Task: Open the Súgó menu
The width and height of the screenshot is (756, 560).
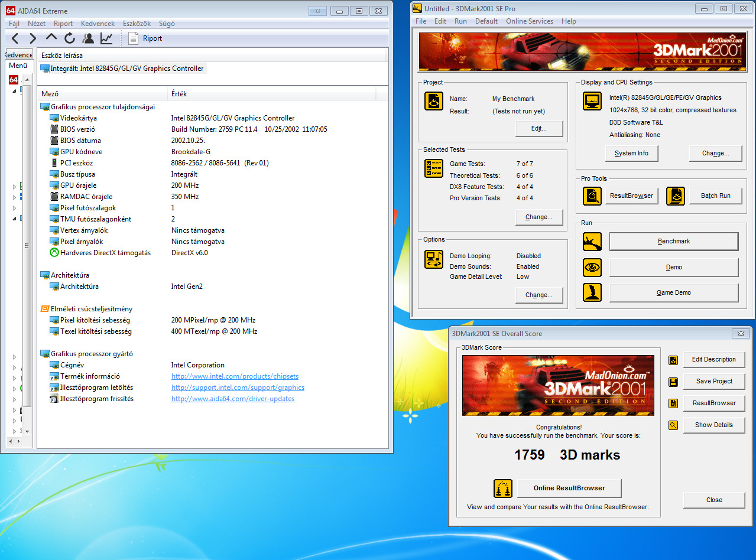Action: click(167, 24)
